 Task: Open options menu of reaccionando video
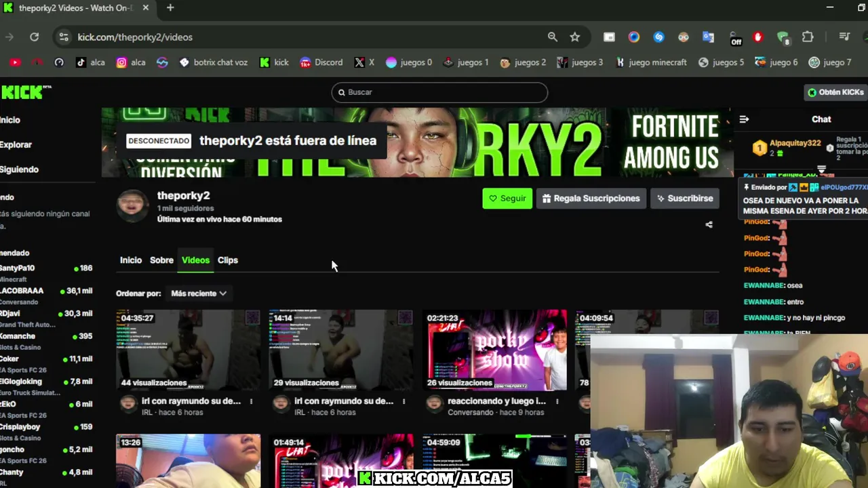click(557, 401)
